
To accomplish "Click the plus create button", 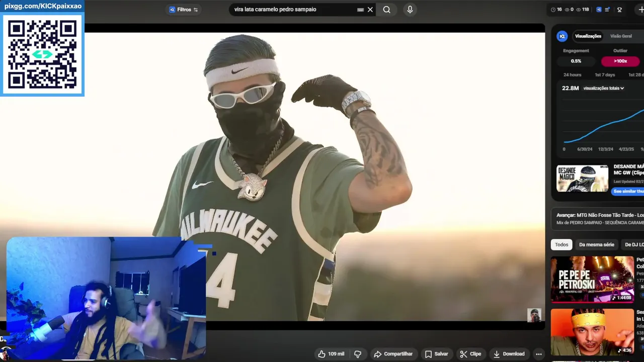I will (640, 10).
